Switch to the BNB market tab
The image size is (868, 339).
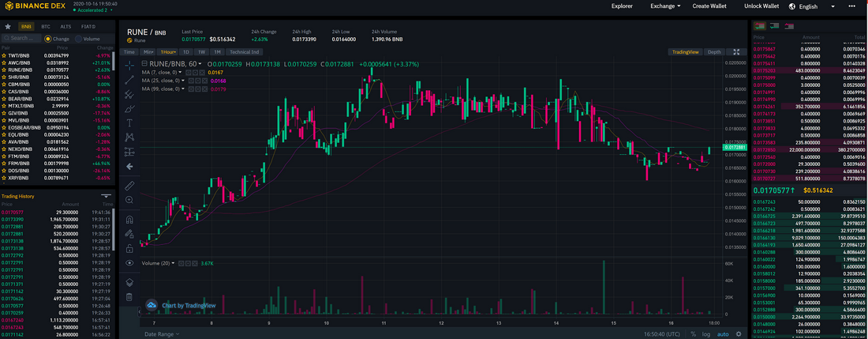tap(26, 26)
